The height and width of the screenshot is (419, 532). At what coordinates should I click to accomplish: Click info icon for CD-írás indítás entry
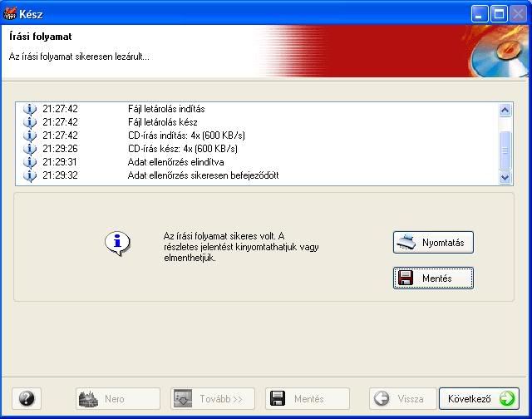[x=31, y=136]
